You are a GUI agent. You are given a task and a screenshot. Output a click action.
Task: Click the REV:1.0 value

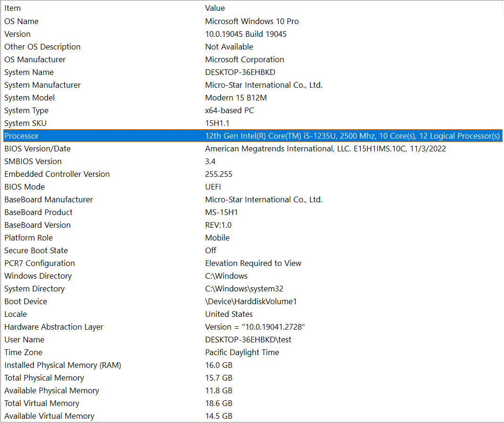(x=218, y=225)
